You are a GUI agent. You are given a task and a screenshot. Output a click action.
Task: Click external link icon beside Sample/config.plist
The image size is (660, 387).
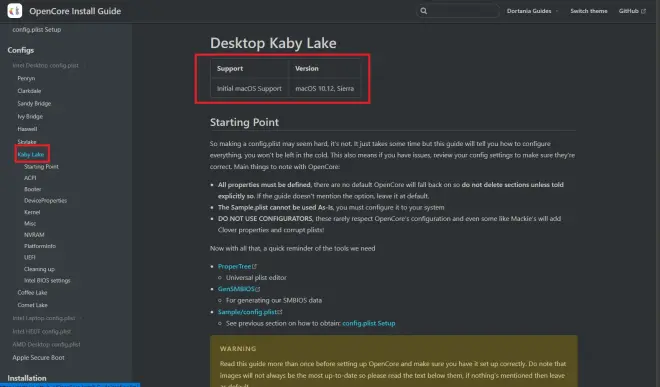(x=280, y=312)
